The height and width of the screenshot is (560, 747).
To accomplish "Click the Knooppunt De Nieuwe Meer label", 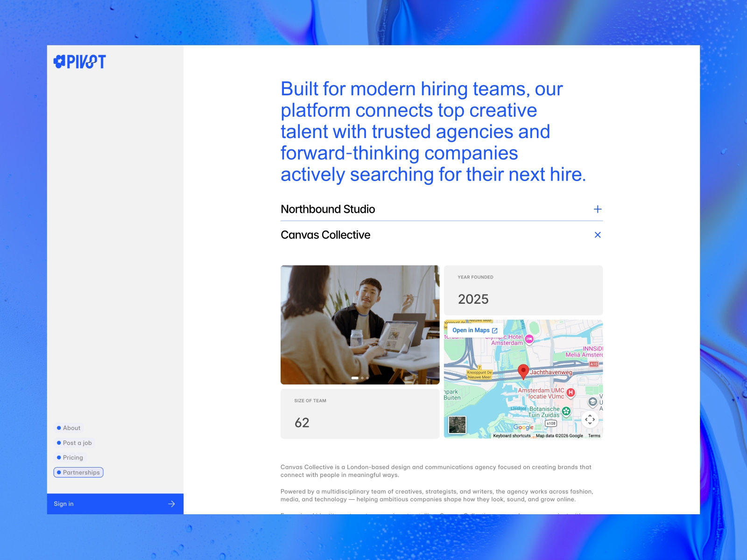I will (479, 375).
